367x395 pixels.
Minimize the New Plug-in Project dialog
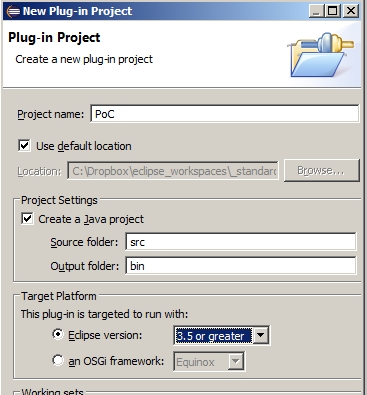[316, 11]
